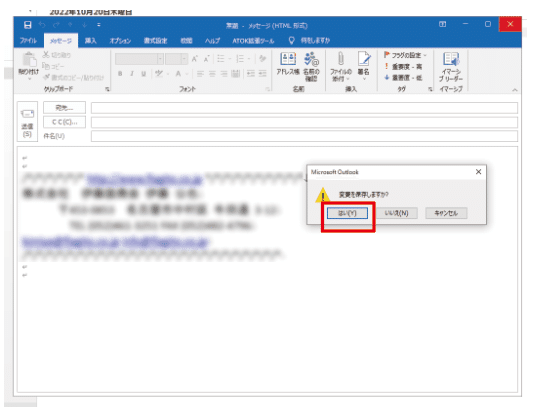Toggle align text left

coord(200,74)
